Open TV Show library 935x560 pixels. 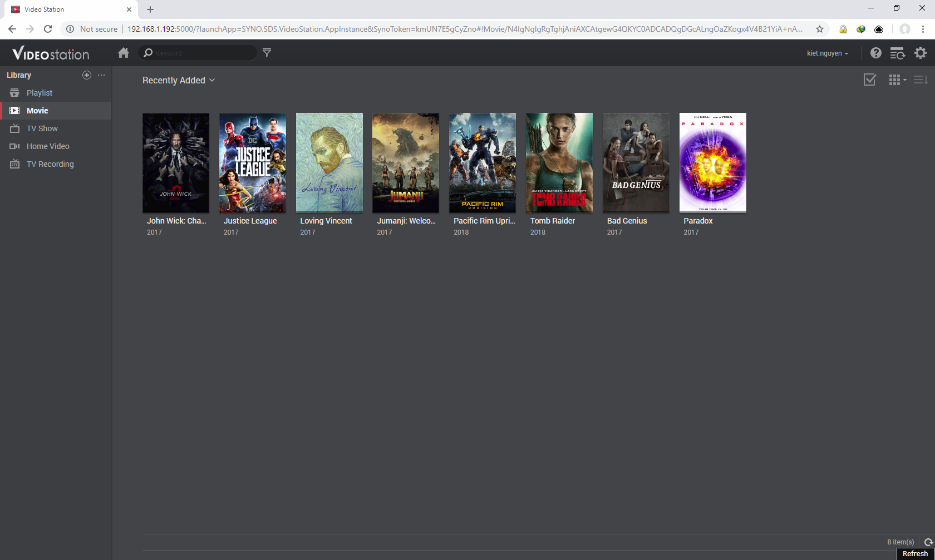point(56,128)
